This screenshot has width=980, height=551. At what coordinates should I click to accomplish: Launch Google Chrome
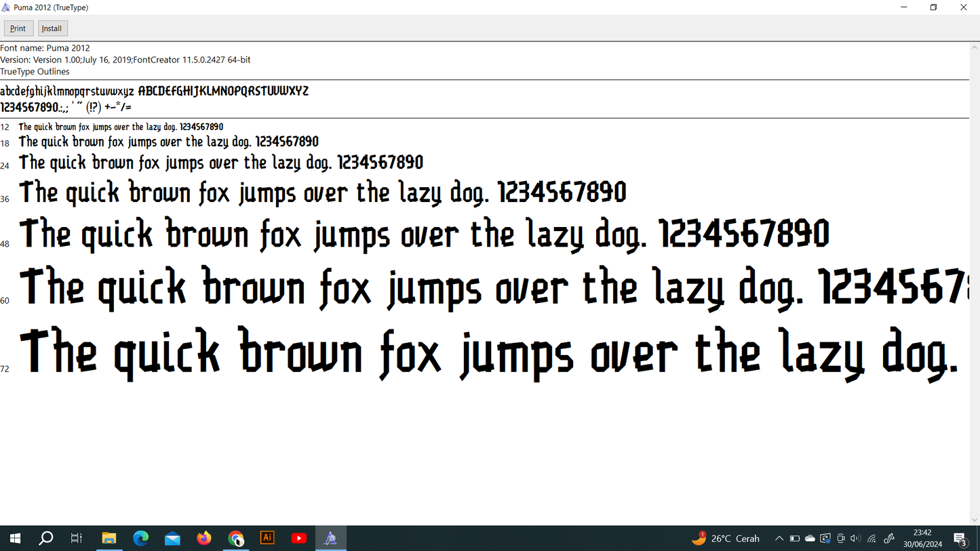point(236,537)
